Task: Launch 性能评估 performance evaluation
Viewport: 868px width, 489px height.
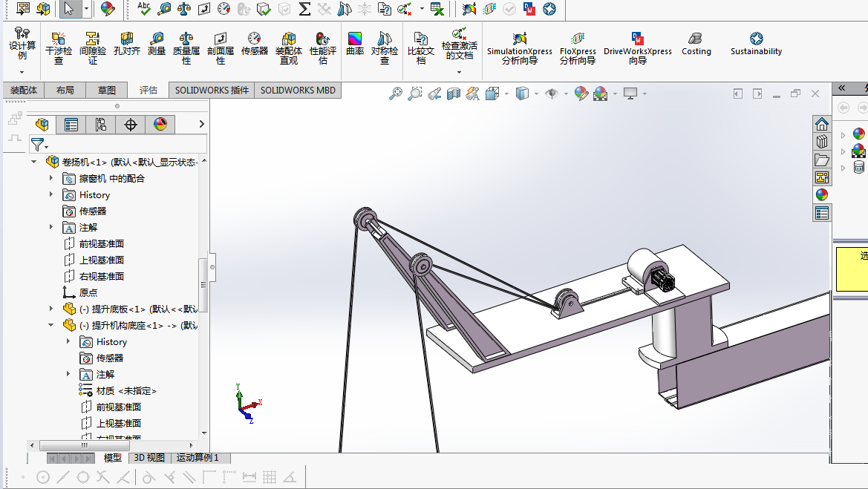Action: [x=323, y=48]
